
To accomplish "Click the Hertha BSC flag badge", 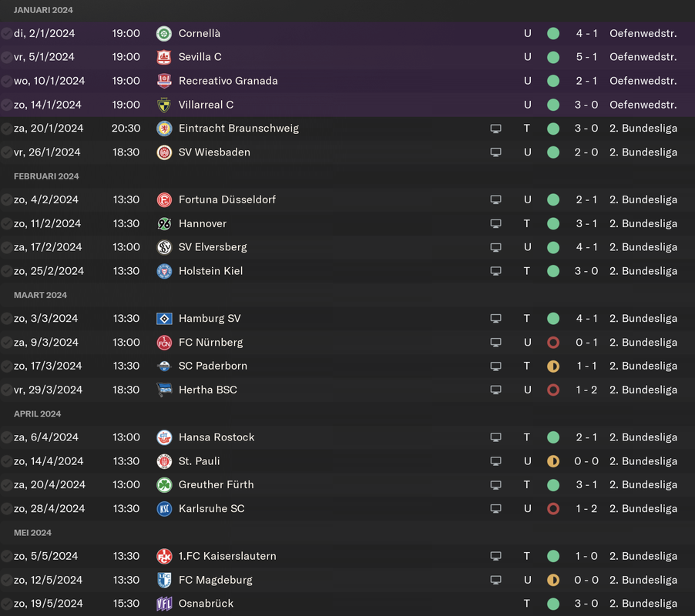I will tap(164, 390).
